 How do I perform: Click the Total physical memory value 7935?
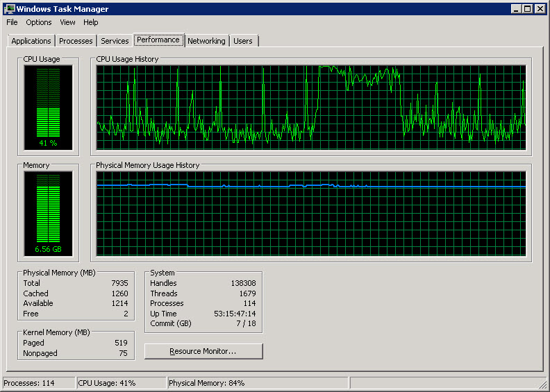pos(119,283)
